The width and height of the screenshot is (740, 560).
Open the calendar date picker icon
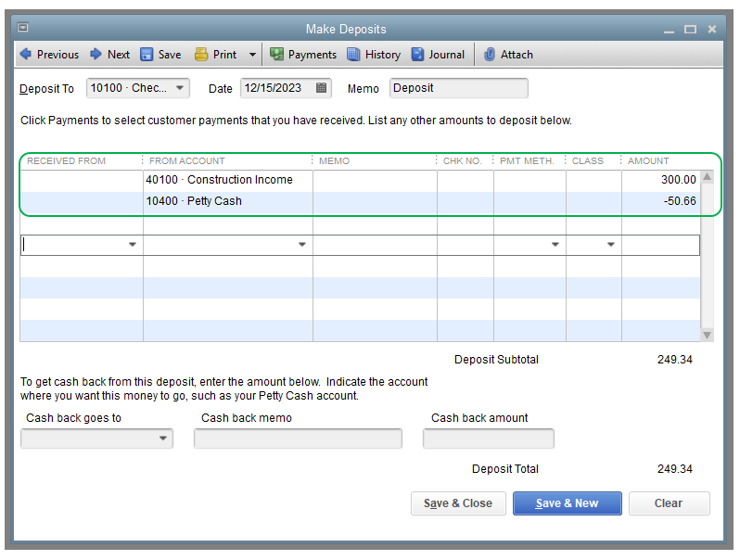321,88
